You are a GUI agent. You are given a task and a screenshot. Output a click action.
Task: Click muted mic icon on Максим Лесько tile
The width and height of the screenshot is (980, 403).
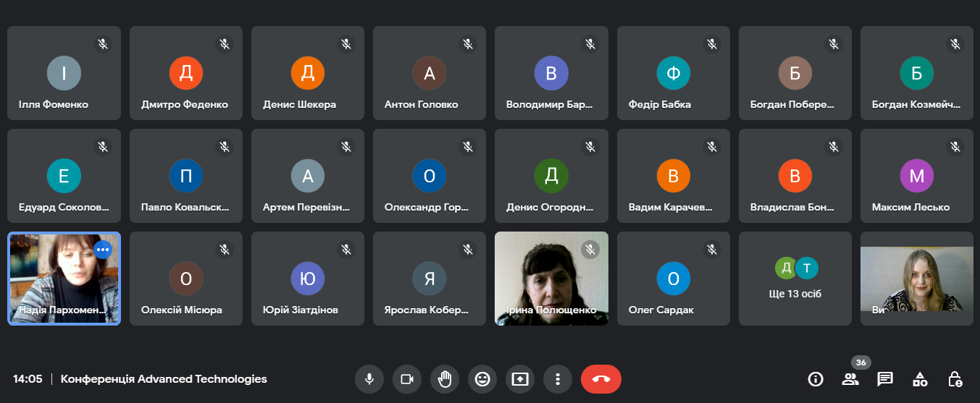[956, 147]
